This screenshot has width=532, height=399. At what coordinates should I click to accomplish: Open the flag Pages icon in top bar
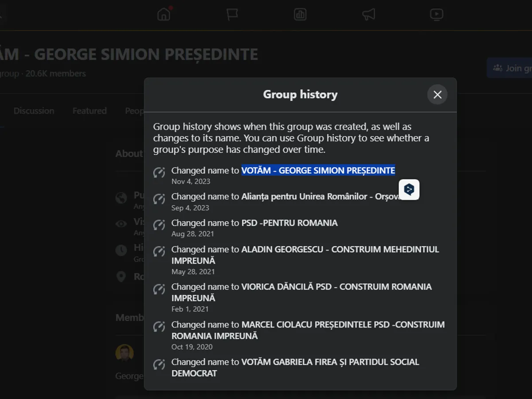(232, 14)
